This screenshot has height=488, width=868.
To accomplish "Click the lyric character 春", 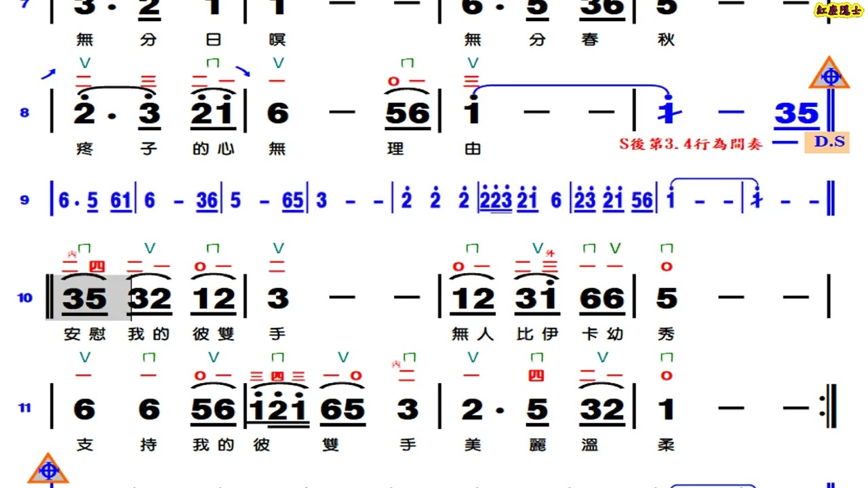I will 590,40.
